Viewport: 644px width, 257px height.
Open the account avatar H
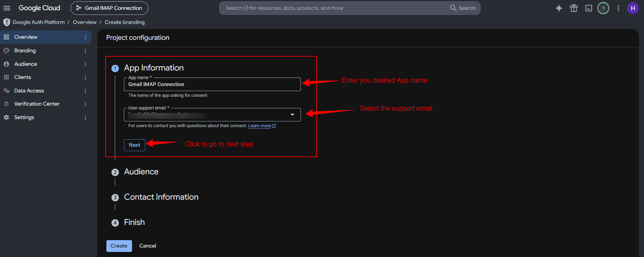633,8
